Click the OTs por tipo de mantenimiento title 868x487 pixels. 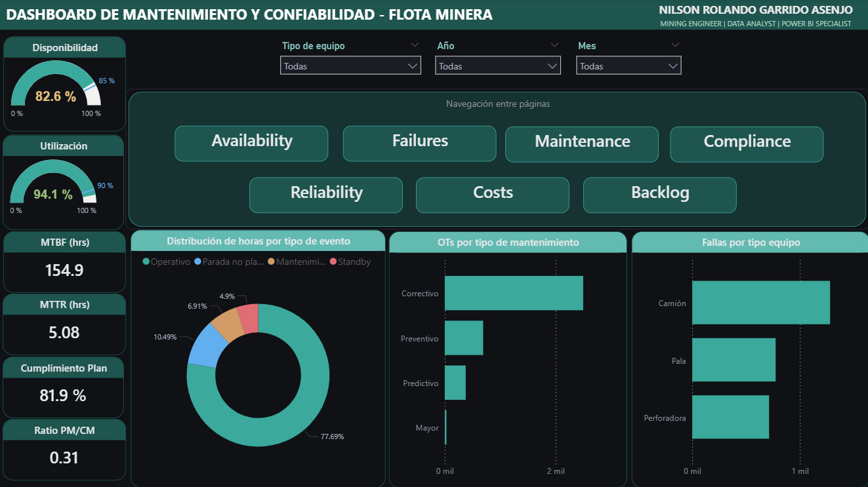(508, 243)
